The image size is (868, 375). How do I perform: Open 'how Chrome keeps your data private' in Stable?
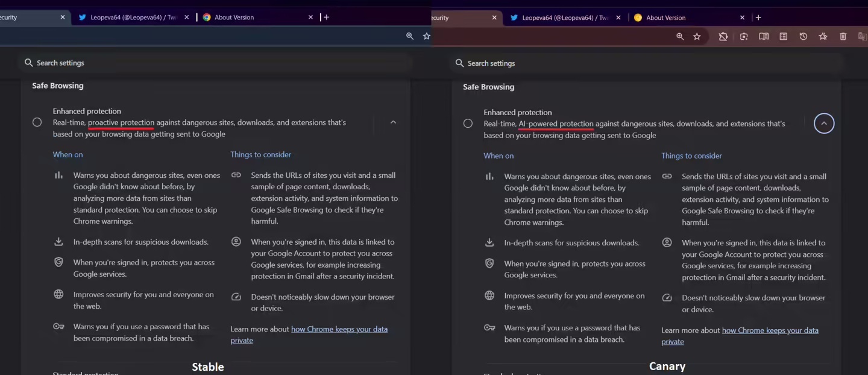pos(339,329)
